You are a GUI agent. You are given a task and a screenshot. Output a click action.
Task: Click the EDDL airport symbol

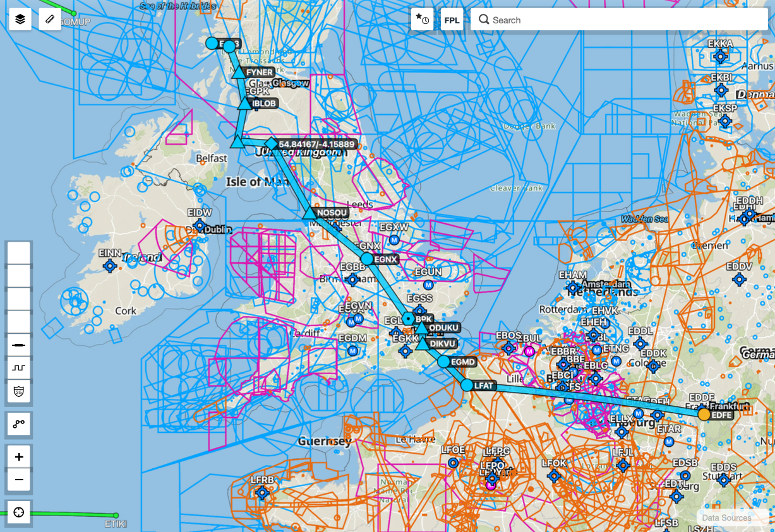coord(640,344)
